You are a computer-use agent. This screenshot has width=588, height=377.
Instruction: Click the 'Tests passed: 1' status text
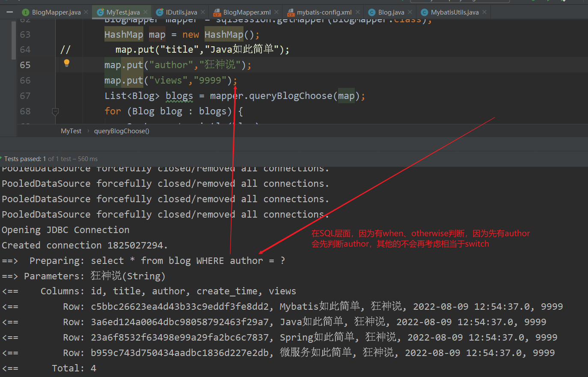(25, 159)
